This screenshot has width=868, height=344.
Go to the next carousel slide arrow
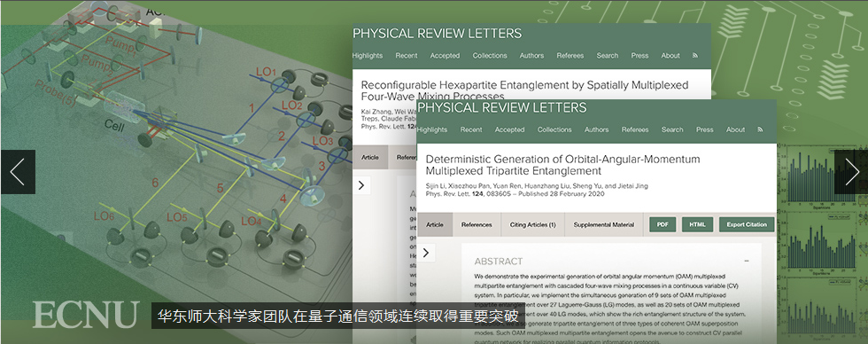(851, 172)
